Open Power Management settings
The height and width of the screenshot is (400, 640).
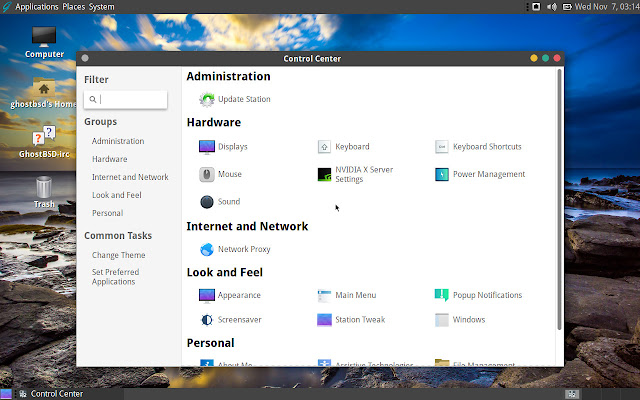(480, 174)
